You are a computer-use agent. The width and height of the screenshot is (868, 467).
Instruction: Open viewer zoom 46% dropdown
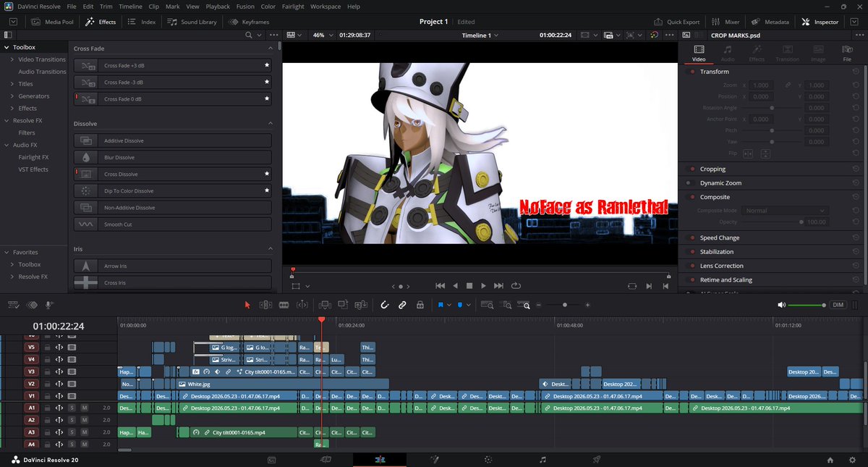pos(323,35)
